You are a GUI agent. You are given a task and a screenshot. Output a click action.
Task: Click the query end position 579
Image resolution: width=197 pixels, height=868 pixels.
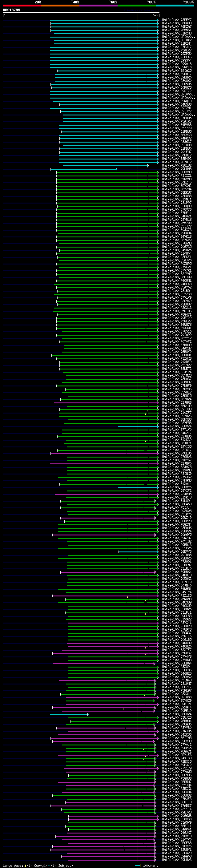pos(155,15)
